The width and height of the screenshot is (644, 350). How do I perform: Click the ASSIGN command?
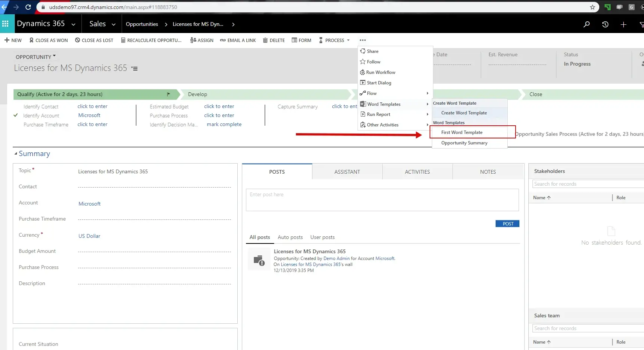click(x=202, y=40)
